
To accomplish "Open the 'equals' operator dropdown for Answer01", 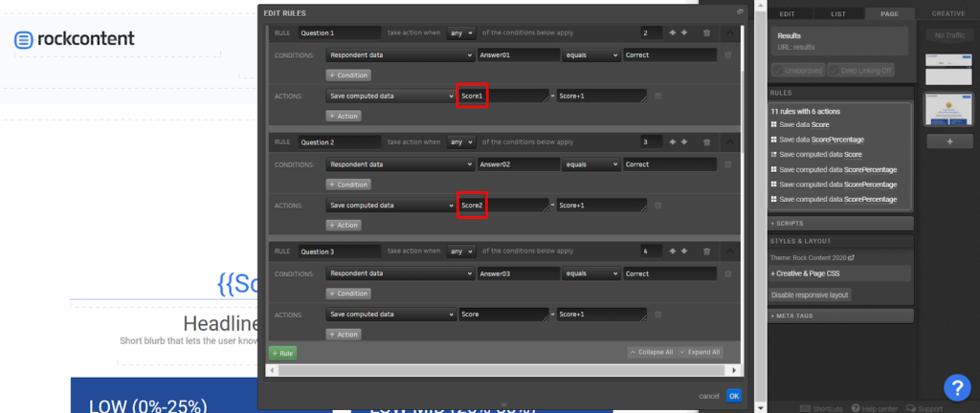I will click(x=590, y=55).
